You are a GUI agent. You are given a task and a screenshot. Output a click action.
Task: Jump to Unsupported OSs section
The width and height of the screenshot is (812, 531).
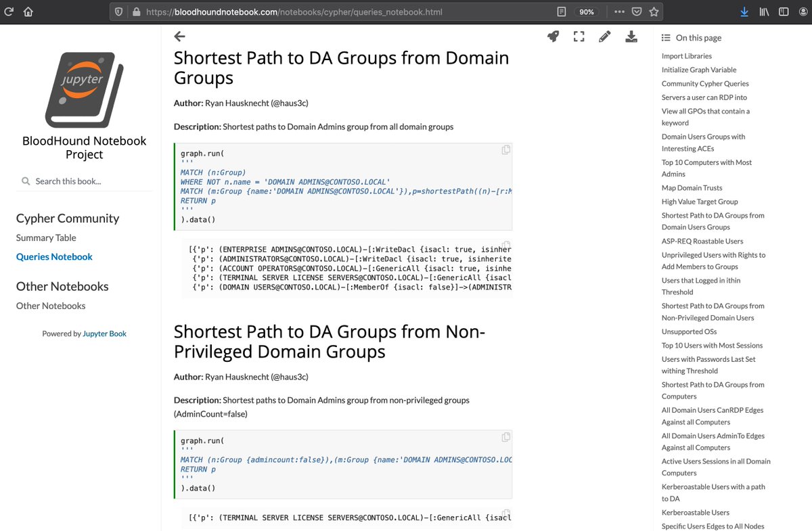pos(689,331)
